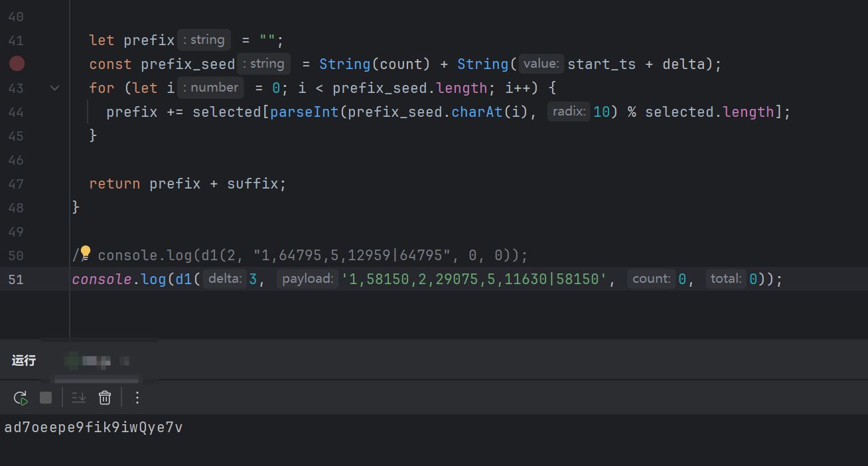The image size is (868, 466).
Task: Toggle the scroll-to-end icon in Run toolbar
Action: click(x=79, y=398)
